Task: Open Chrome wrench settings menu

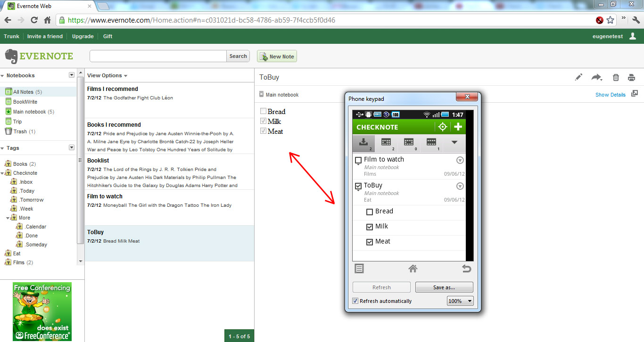Action: coord(636,20)
